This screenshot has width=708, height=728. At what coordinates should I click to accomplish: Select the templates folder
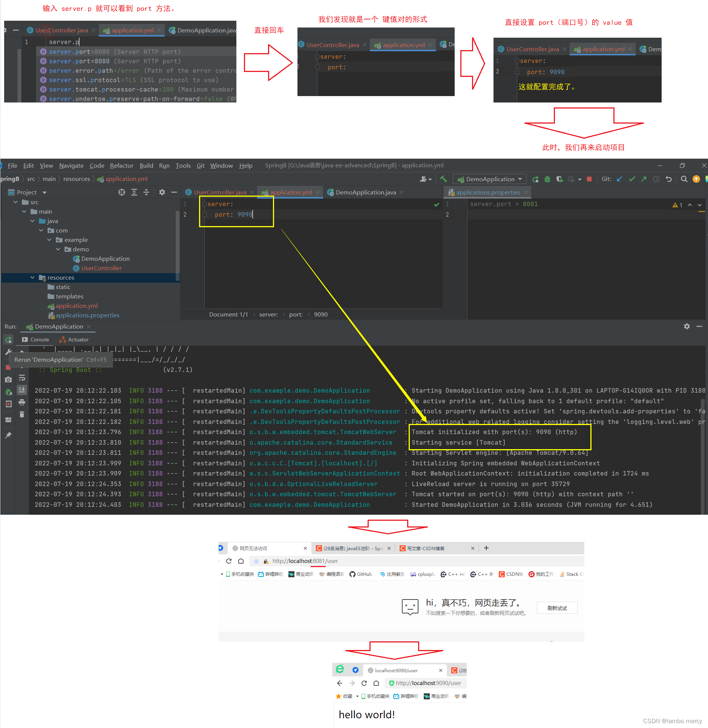(x=69, y=297)
